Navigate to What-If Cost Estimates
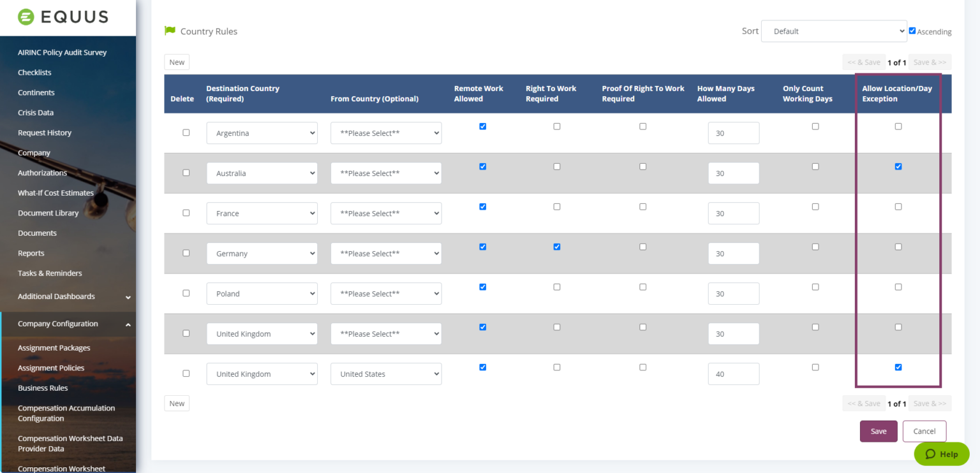The height and width of the screenshot is (473, 980). click(x=56, y=193)
